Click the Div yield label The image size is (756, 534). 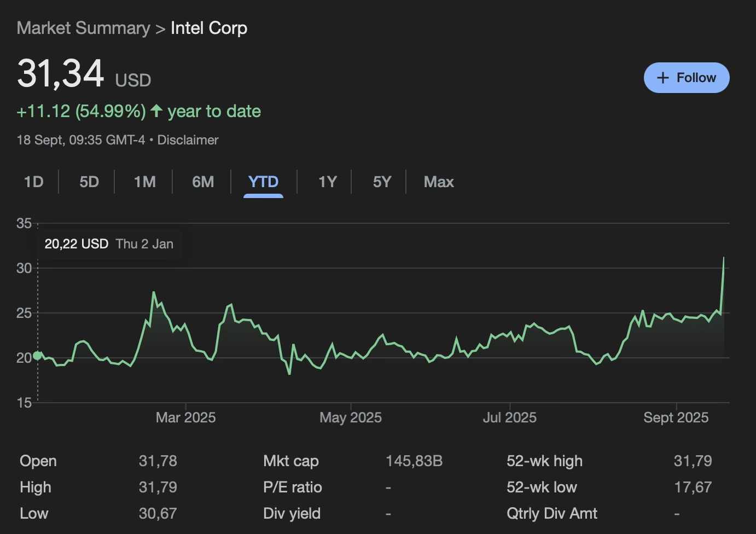pyautogui.click(x=292, y=513)
